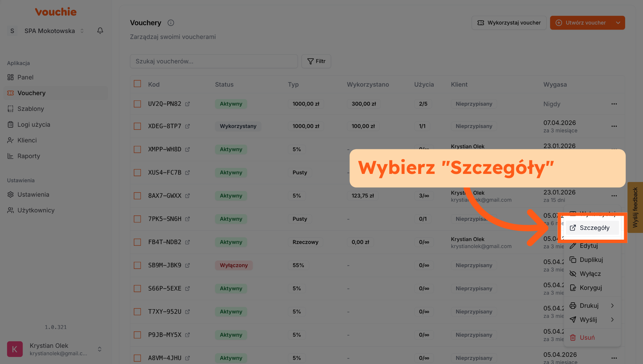The height and width of the screenshot is (364, 643).
Task: Click the Filtr button
Action: 316,61
